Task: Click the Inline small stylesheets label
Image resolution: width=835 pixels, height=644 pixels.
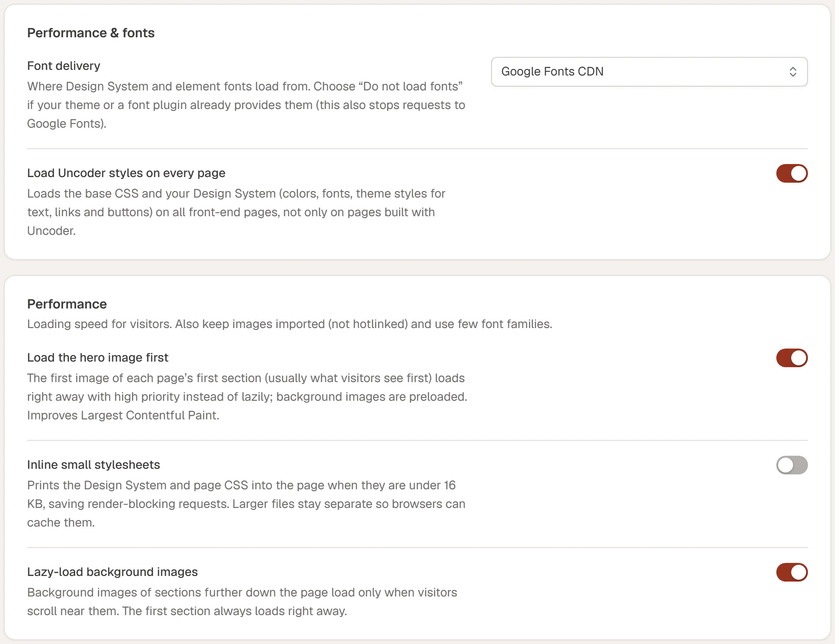Action: pos(94,465)
